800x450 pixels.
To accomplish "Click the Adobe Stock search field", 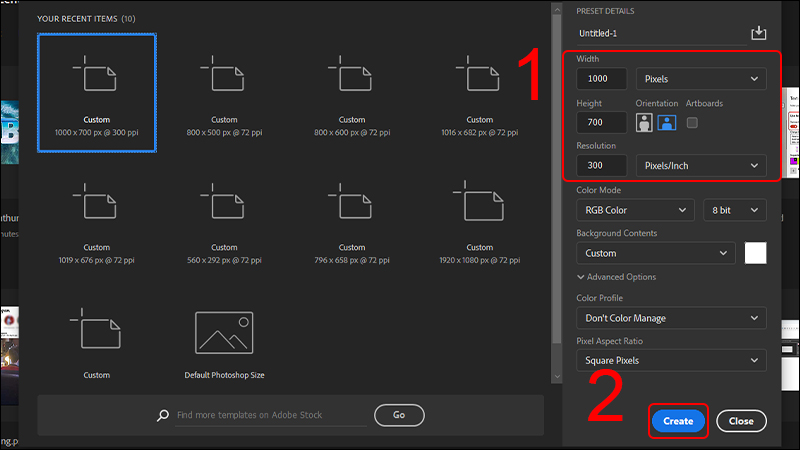I will tap(270, 415).
